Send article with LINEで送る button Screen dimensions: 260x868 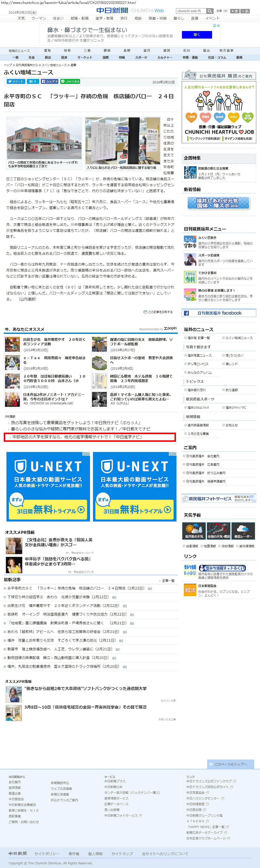tap(70, 82)
